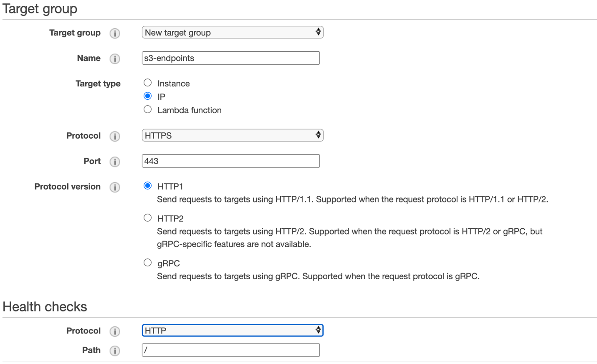Screen dimensions: 597x364
Task: Click the info icon next to Target group
Action: pos(114,33)
